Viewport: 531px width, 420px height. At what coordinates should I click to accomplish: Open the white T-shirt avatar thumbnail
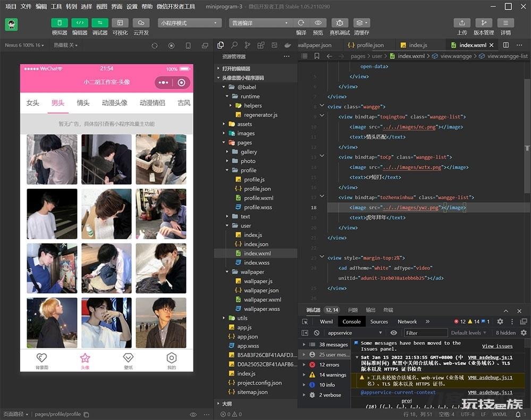[x=52, y=214]
